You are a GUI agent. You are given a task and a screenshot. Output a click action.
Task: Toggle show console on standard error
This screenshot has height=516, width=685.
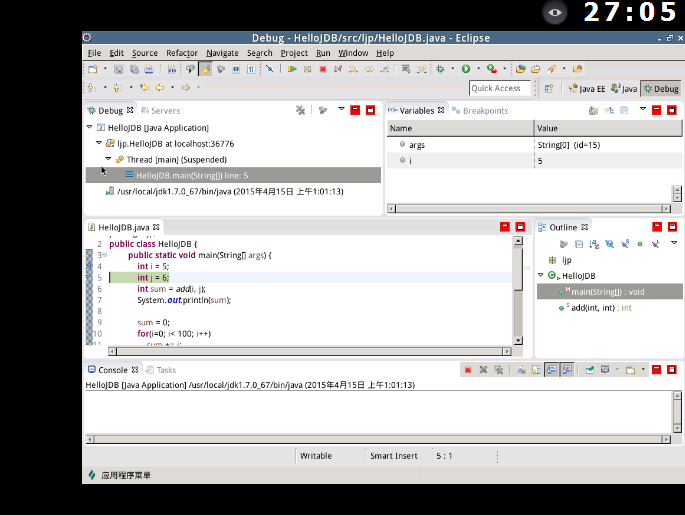pyautogui.click(x=567, y=370)
